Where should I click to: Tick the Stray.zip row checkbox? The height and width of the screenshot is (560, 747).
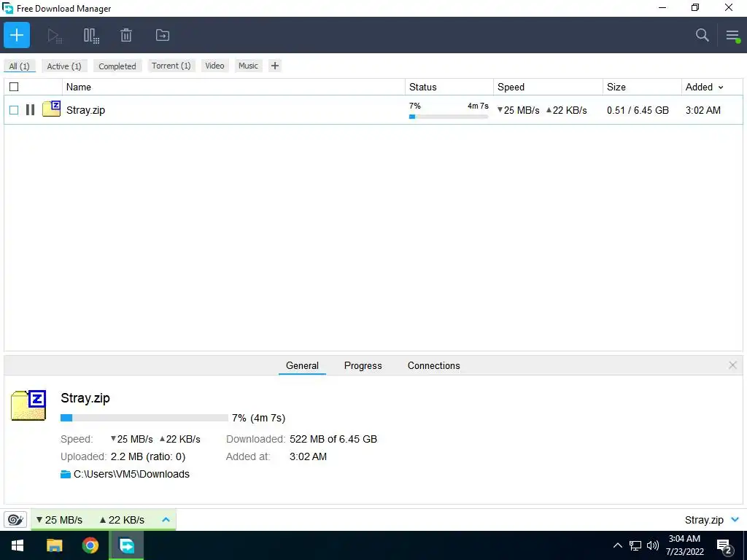[x=14, y=110]
